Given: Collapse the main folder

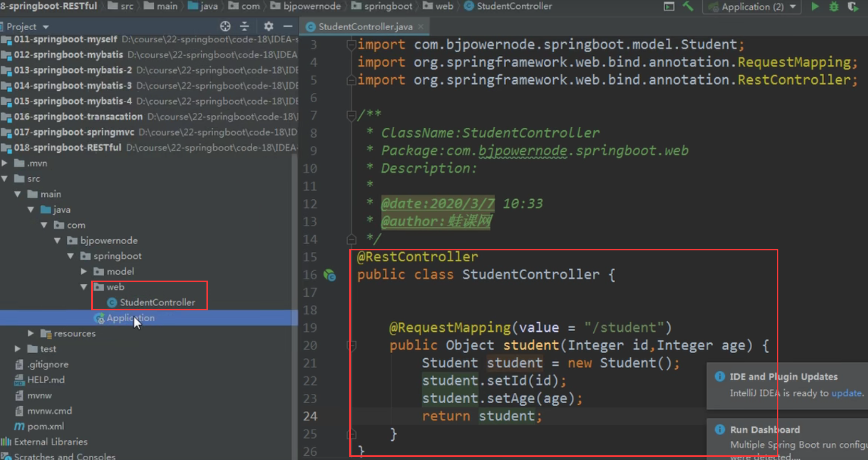Looking at the screenshot, I should tap(18, 194).
